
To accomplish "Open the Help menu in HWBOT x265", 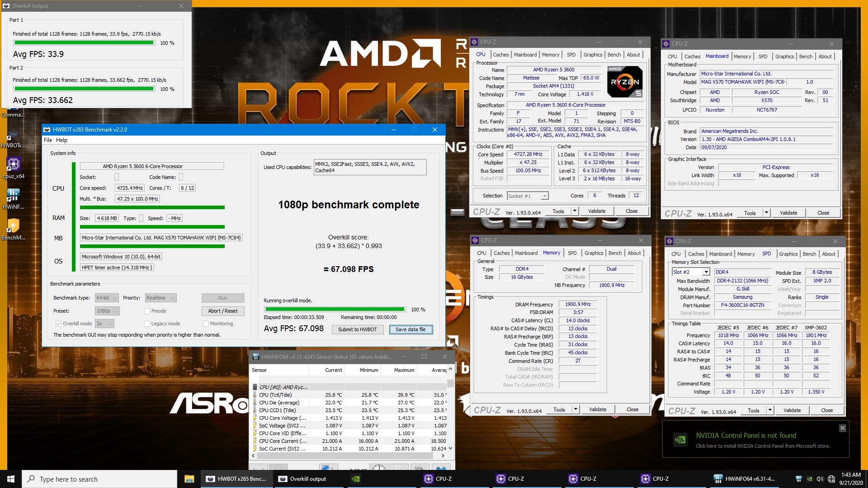I will 61,140.
